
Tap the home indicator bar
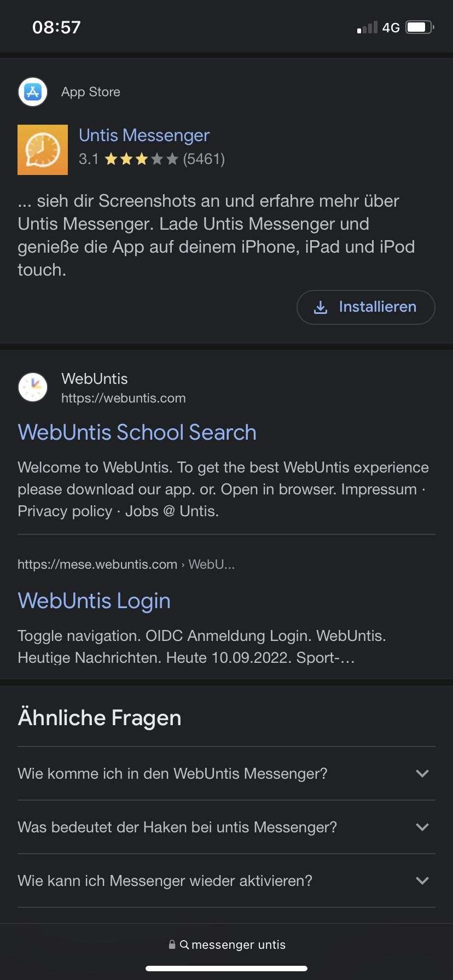(x=226, y=969)
